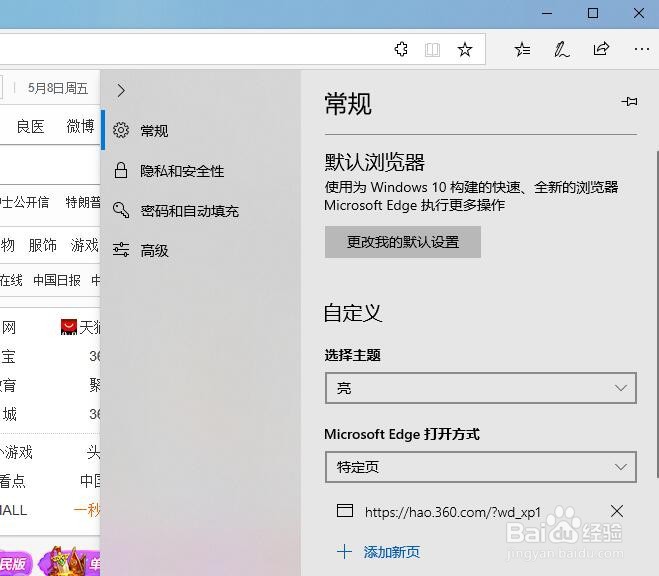The image size is (659, 576).
Task: Open the 游戏 category link
Action: click(84, 245)
